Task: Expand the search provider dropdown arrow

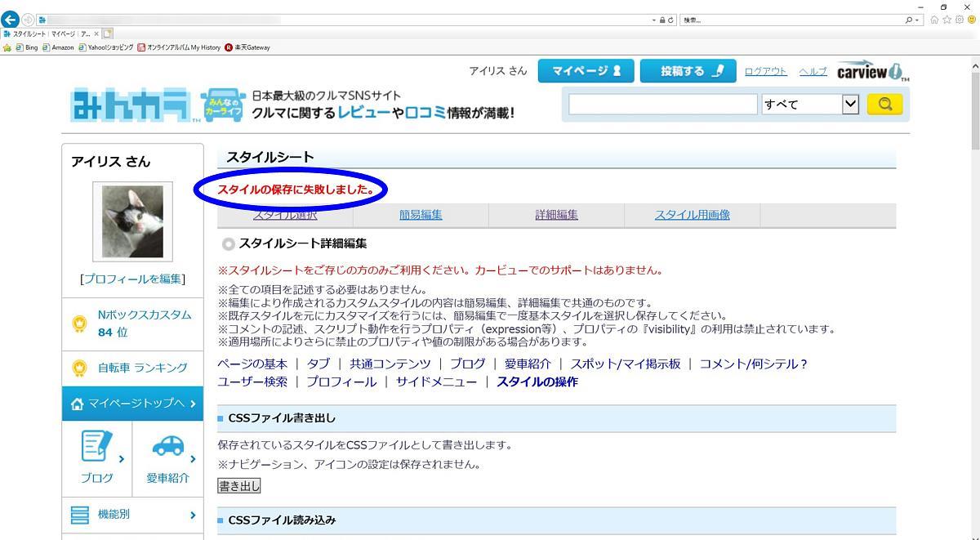Action: click(918, 20)
